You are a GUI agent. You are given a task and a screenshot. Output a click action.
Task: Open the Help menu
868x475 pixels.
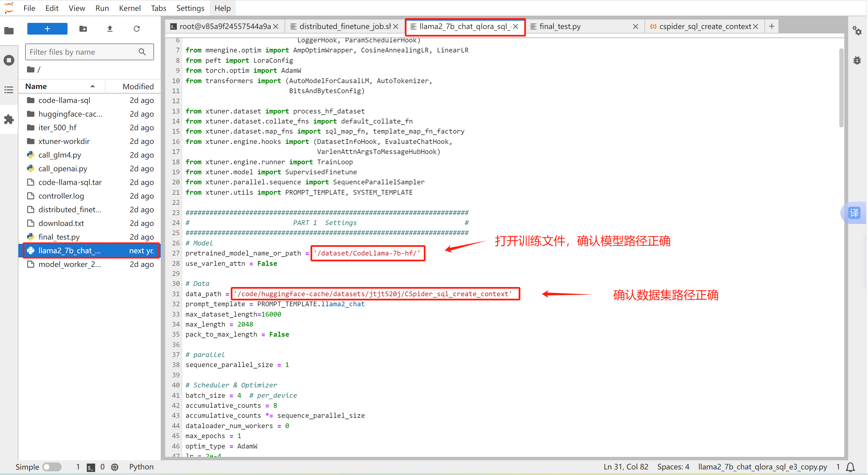[x=222, y=8]
